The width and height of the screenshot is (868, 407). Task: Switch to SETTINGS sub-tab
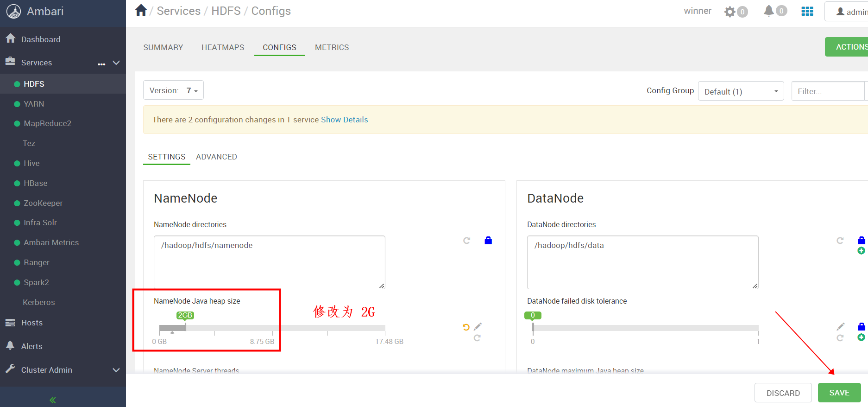pos(167,157)
